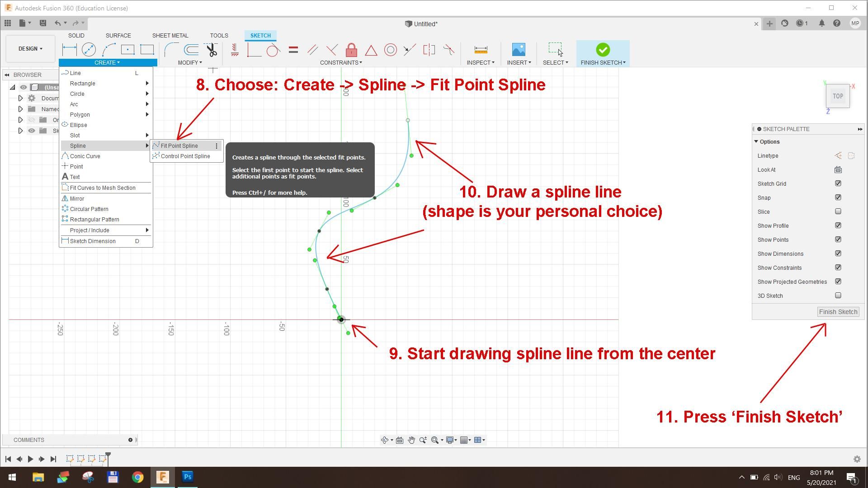Disable the Sketch Grid checkbox

pos(838,183)
